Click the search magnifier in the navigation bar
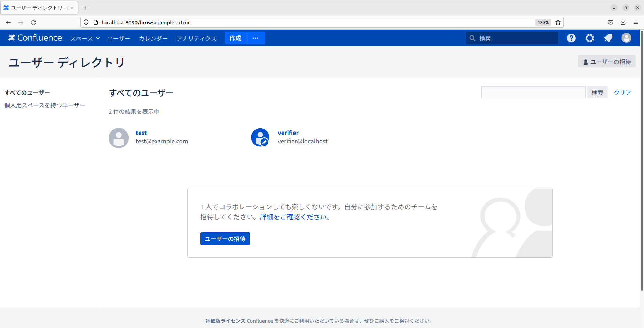The height and width of the screenshot is (328, 644). click(x=472, y=38)
